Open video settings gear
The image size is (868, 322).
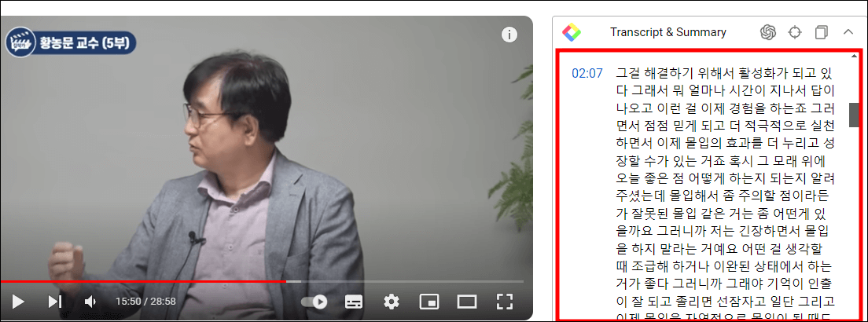392,302
